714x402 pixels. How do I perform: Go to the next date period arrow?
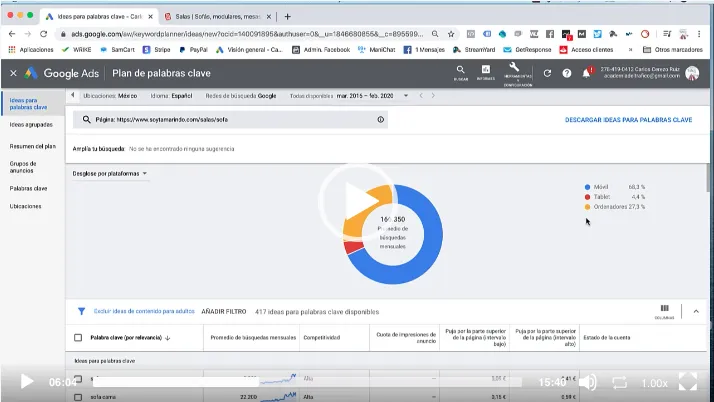point(433,96)
